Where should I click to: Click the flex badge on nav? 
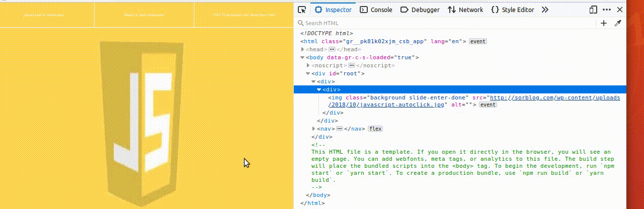[375, 129]
